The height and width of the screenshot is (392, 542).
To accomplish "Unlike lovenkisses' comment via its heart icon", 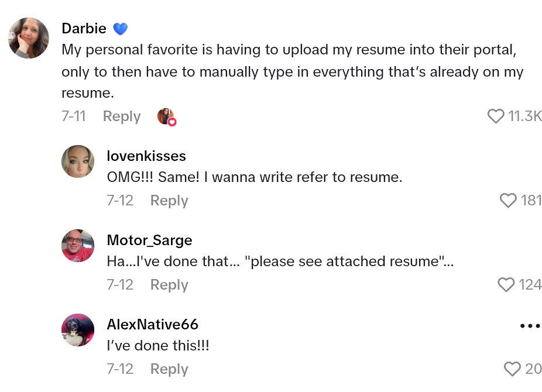I will 507,200.
